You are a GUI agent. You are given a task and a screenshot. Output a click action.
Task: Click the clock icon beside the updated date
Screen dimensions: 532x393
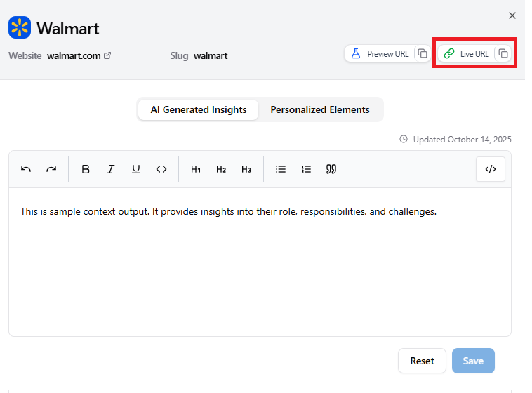tap(404, 139)
